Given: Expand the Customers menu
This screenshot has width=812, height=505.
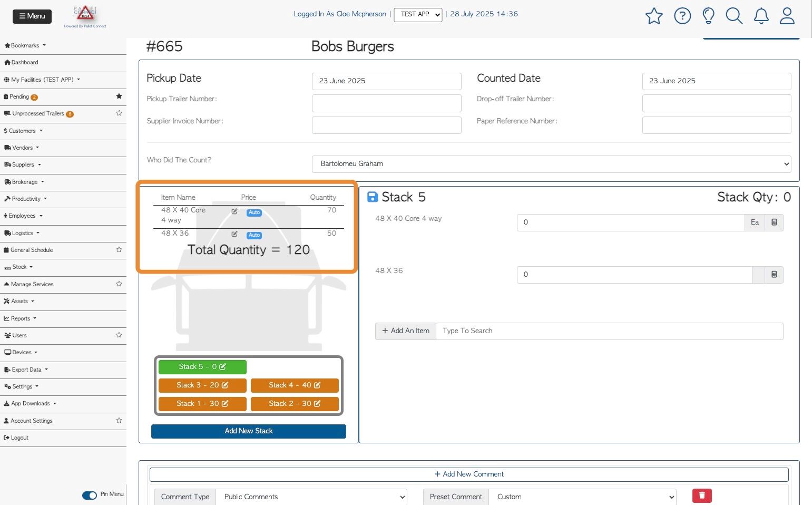Looking at the screenshot, I should point(23,131).
